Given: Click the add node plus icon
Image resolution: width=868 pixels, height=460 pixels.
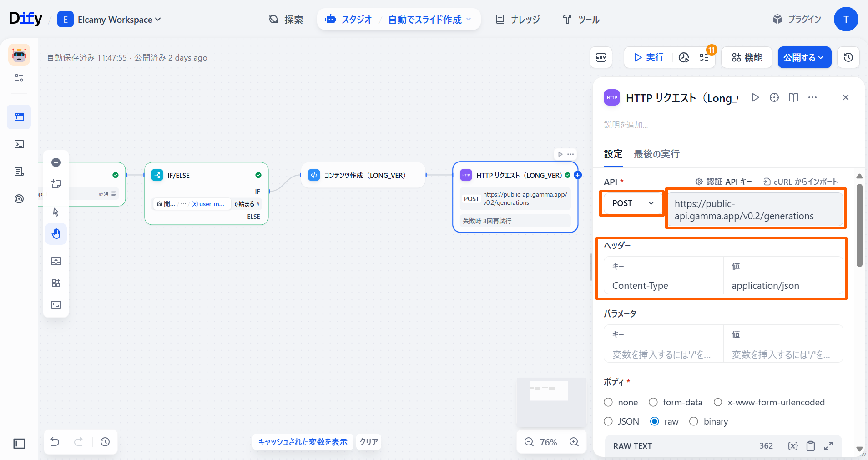Looking at the screenshot, I should (x=56, y=162).
